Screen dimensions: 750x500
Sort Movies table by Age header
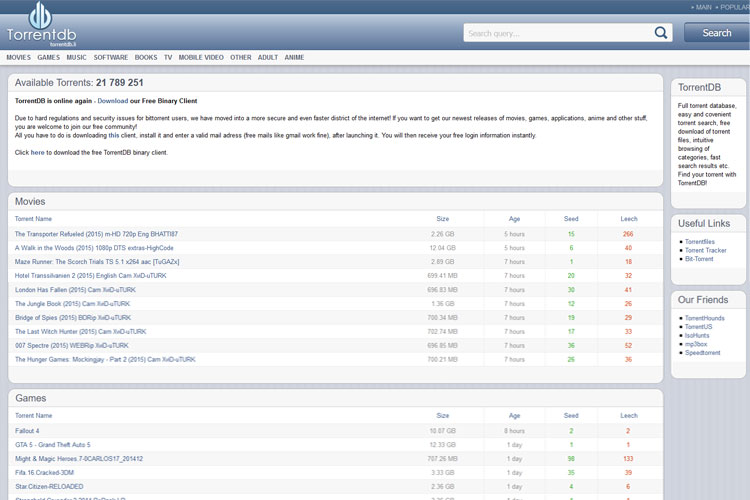click(514, 219)
